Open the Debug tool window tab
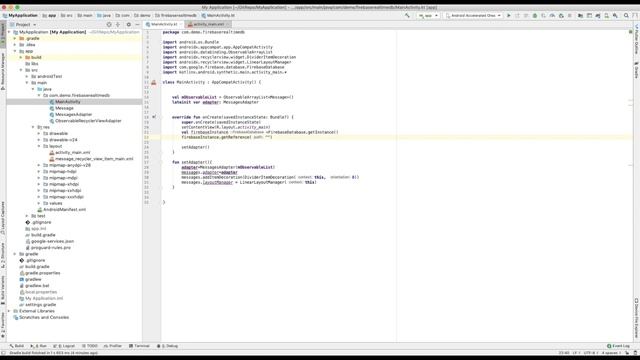The height and width of the screenshot is (360, 640). [167, 346]
